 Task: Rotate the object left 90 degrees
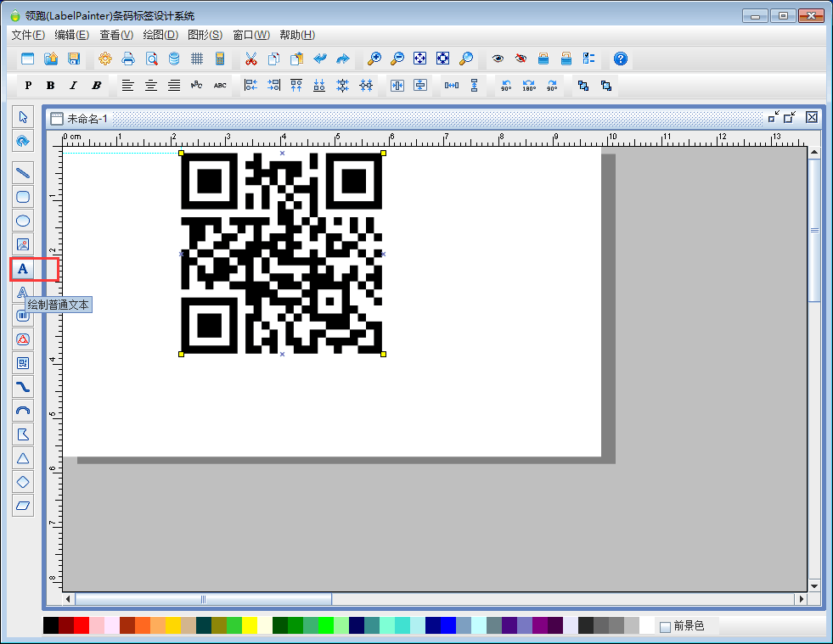tap(506, 86)
